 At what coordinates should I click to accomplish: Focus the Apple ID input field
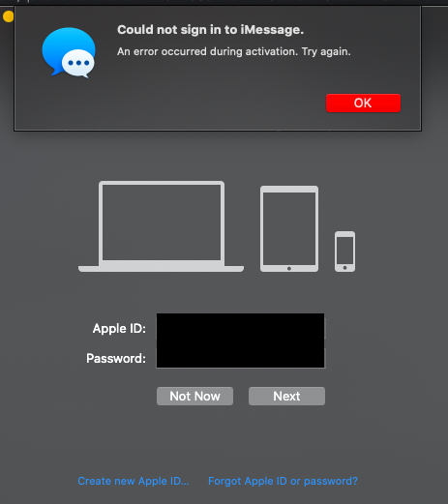click(241, 328)
